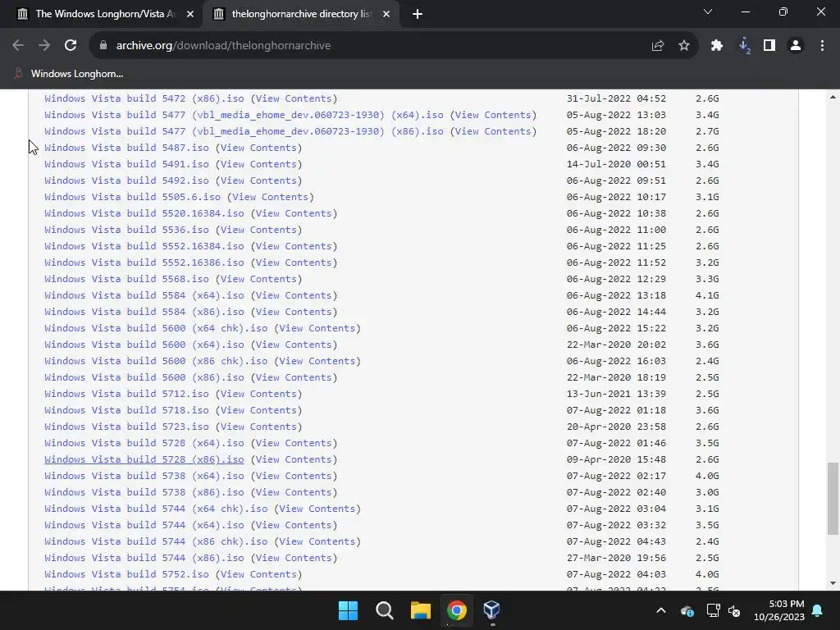Download Windows Vista build 5600 (x64).iso

144,345
